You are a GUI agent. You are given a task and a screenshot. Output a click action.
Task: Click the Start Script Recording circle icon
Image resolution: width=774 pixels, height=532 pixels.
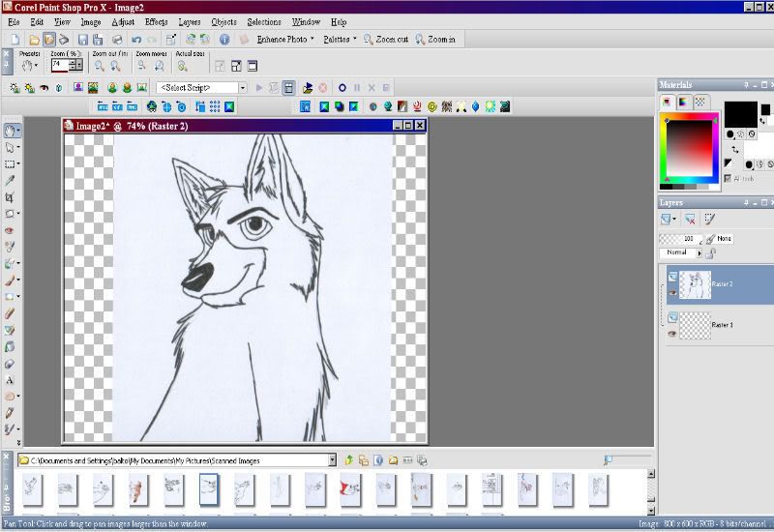click(x=342, y=88)
